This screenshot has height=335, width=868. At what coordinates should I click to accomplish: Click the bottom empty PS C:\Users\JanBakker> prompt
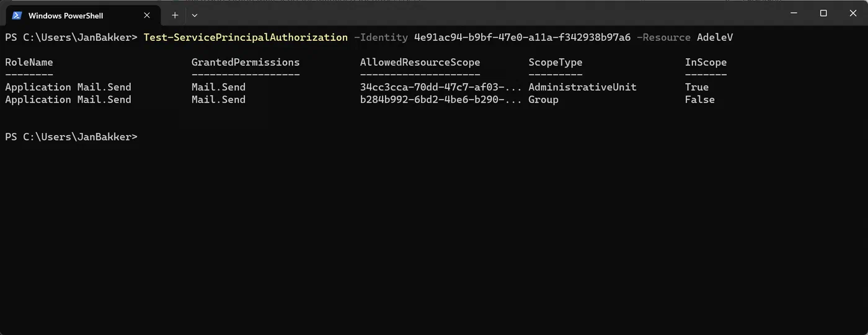[x=71, y=137]
